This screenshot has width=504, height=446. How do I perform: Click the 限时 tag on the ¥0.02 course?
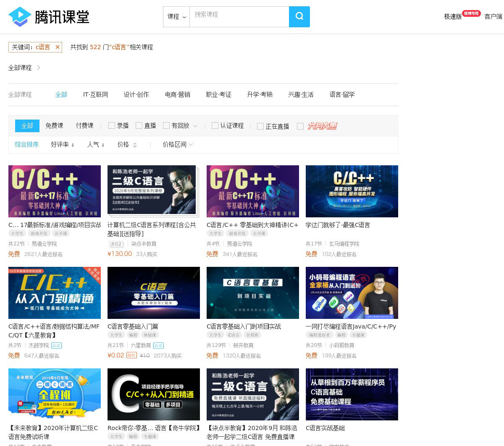(x=131, y=355)
